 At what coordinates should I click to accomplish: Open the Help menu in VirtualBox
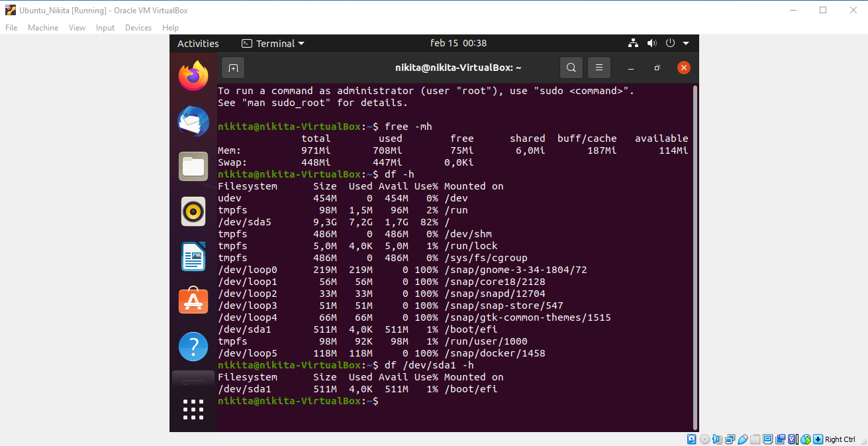[x=170, y=28]
